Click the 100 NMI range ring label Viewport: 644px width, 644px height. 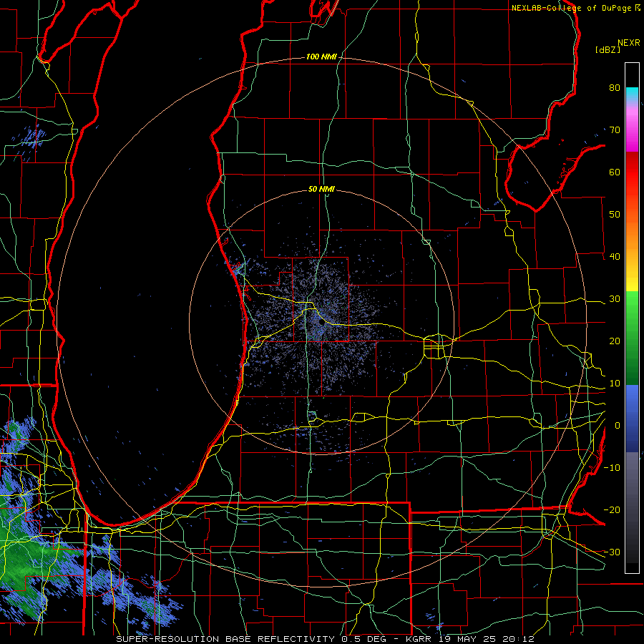pos(321,57)
